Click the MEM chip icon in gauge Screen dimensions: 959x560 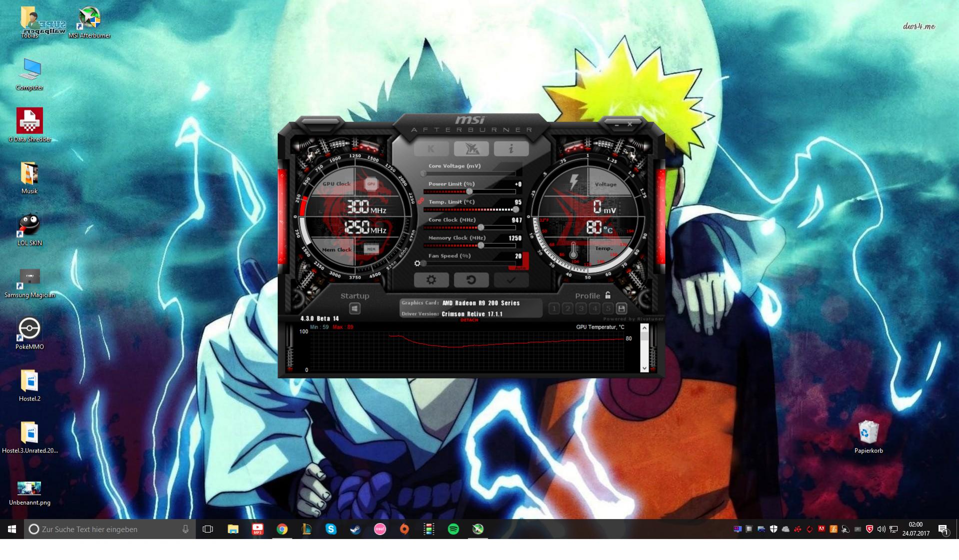[x=371, y=249]
